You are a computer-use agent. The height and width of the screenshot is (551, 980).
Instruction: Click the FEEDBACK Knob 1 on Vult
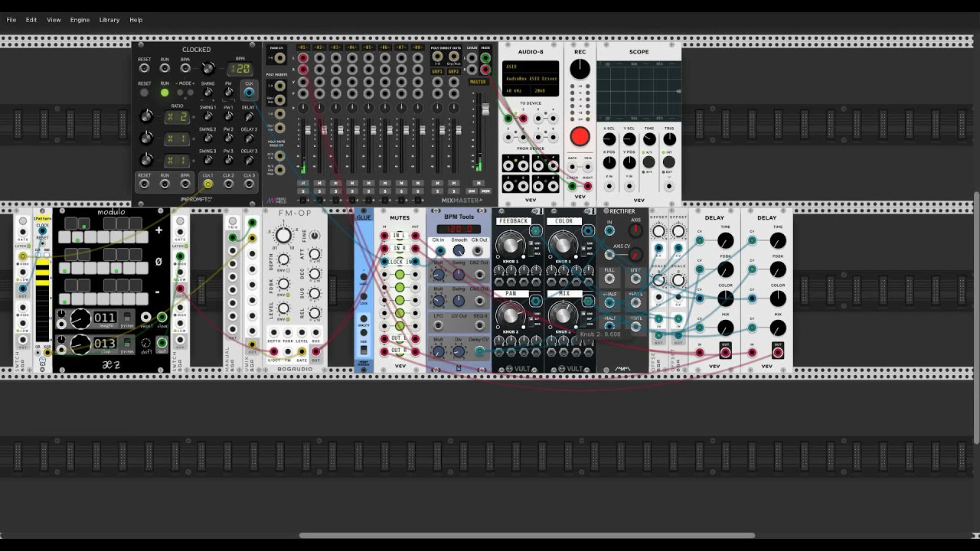coord(510,244)
